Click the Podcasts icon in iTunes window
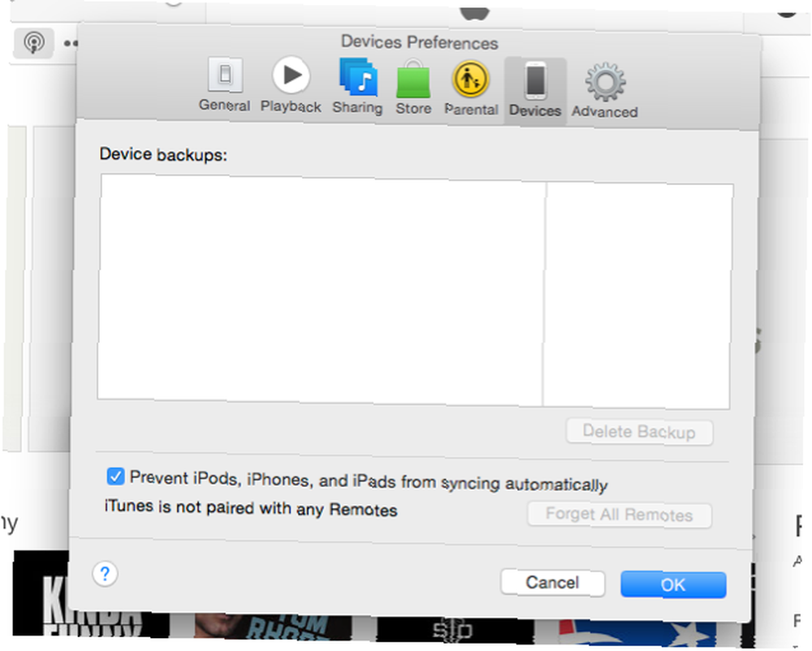This screenshot has width=812, height=651. click(x=33, y=42)
